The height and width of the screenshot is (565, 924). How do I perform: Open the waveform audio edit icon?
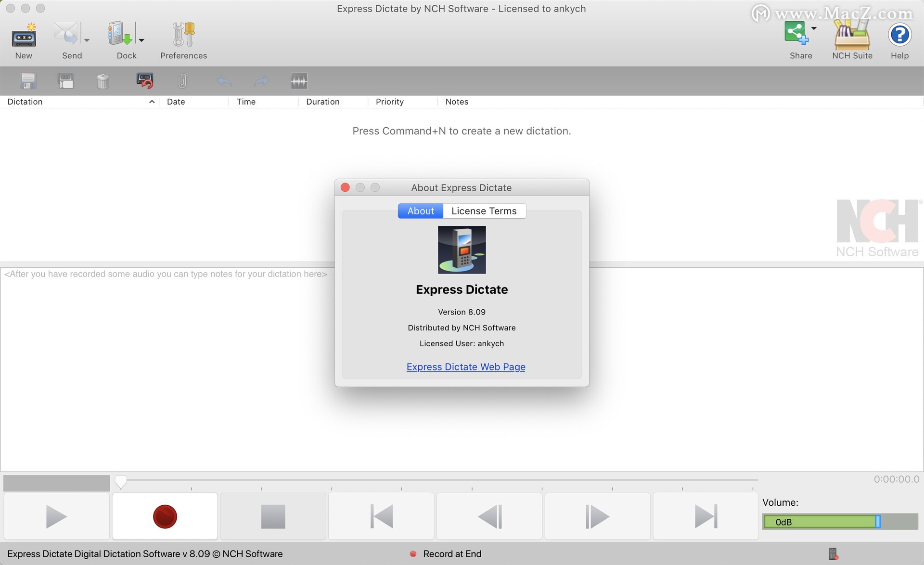tap(299, 81)
